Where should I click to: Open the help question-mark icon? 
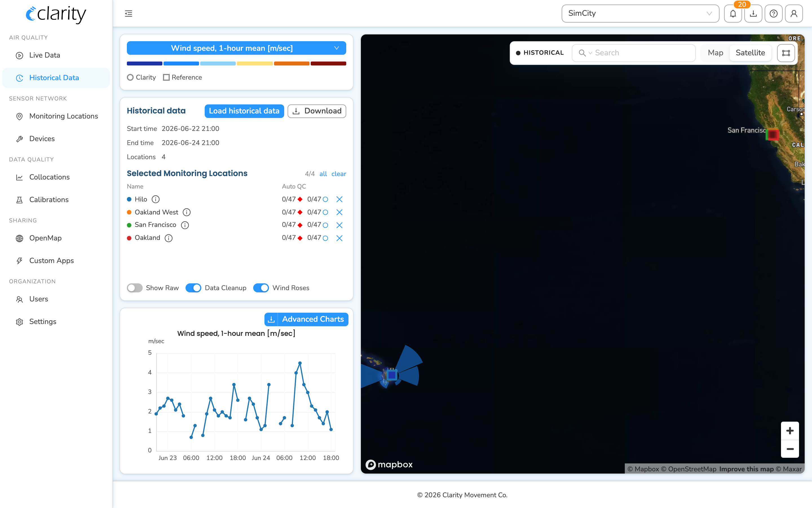pyautogui.click(x=773, y=14)
